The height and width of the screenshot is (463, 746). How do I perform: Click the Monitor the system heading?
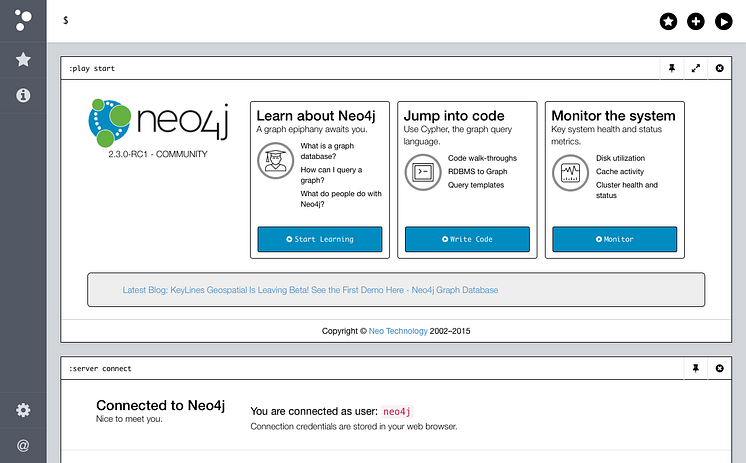coord(613,116)
